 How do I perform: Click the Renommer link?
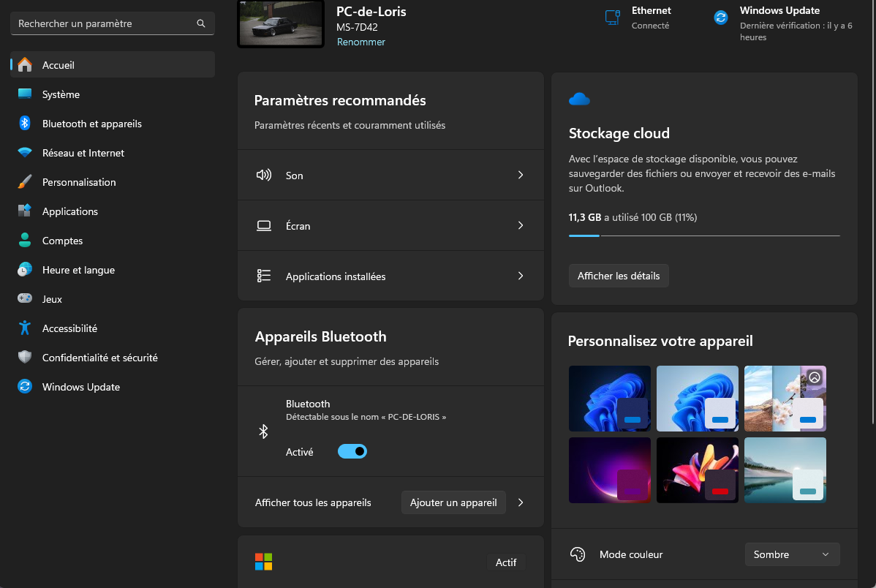point(361,42)
